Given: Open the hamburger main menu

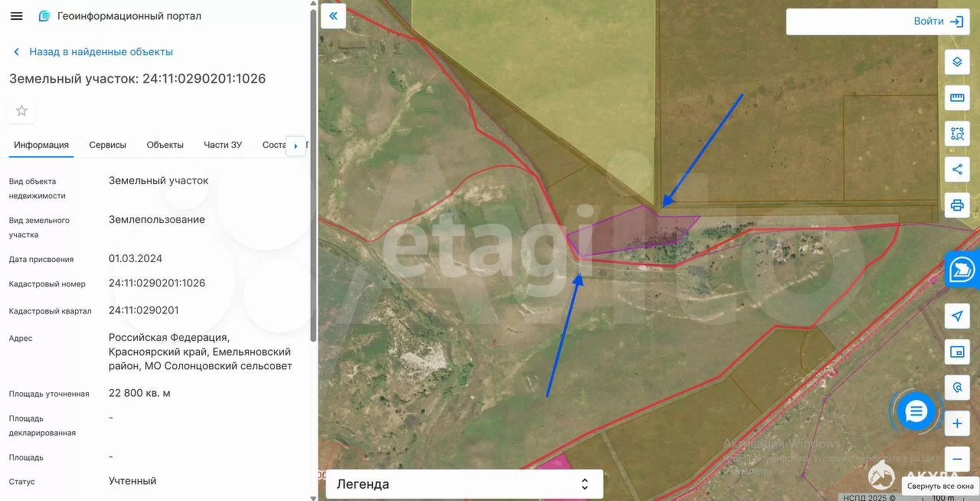Looking at the screenshot, I should click(x=16, y=16).
